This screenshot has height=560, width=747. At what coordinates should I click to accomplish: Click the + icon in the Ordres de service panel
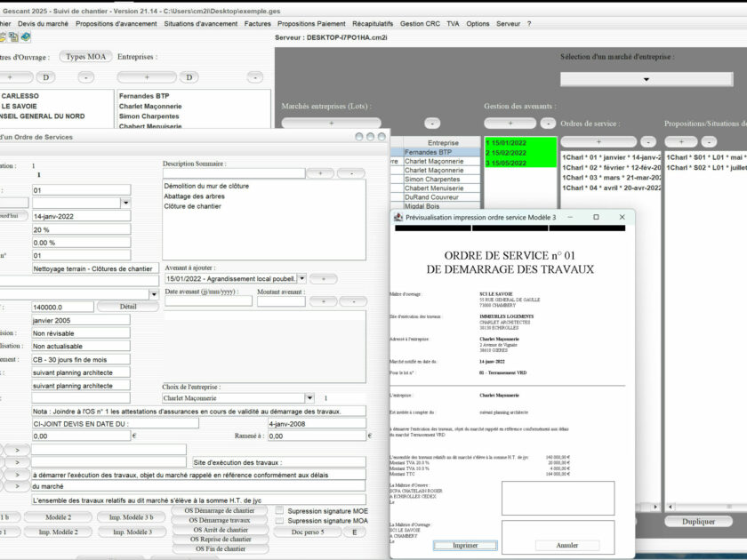[x=600, y=141]
